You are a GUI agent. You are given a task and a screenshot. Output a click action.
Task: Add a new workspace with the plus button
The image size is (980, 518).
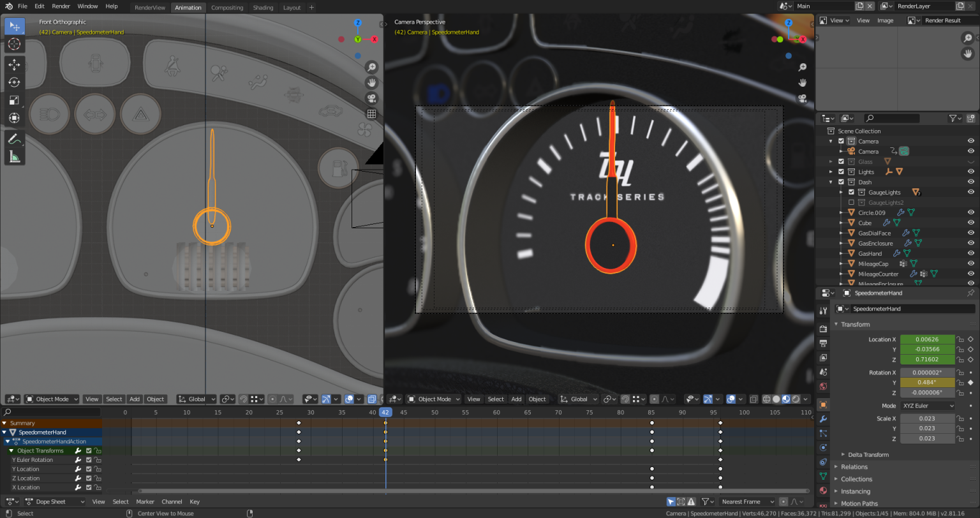[311, 7]
